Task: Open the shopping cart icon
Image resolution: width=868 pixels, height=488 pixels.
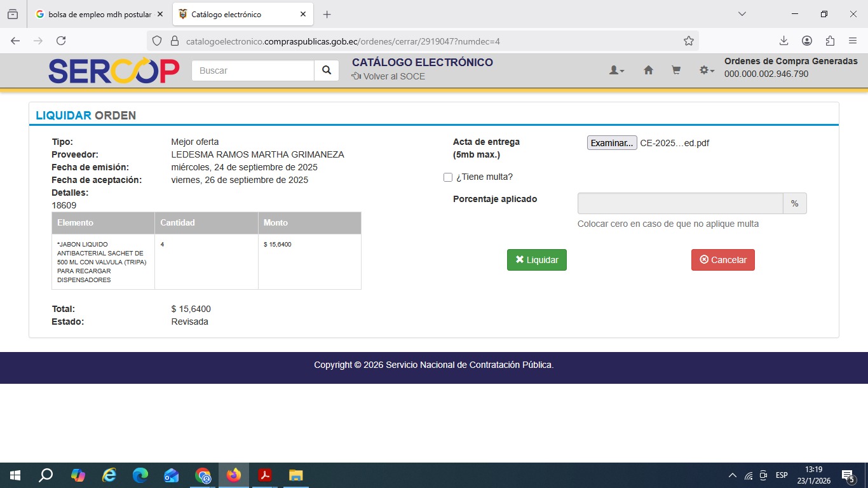Action: pyautogui.click(x=676, y=71)
